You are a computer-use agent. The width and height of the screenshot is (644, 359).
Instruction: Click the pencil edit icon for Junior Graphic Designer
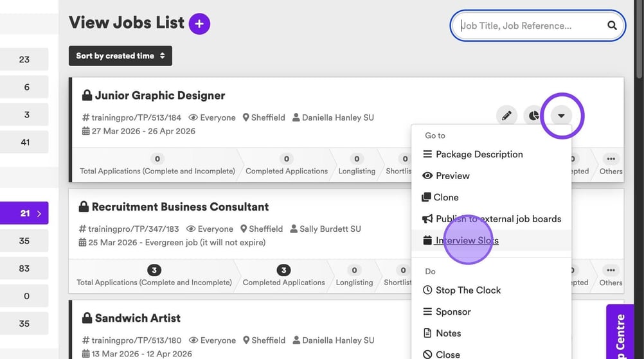(506, 116)
